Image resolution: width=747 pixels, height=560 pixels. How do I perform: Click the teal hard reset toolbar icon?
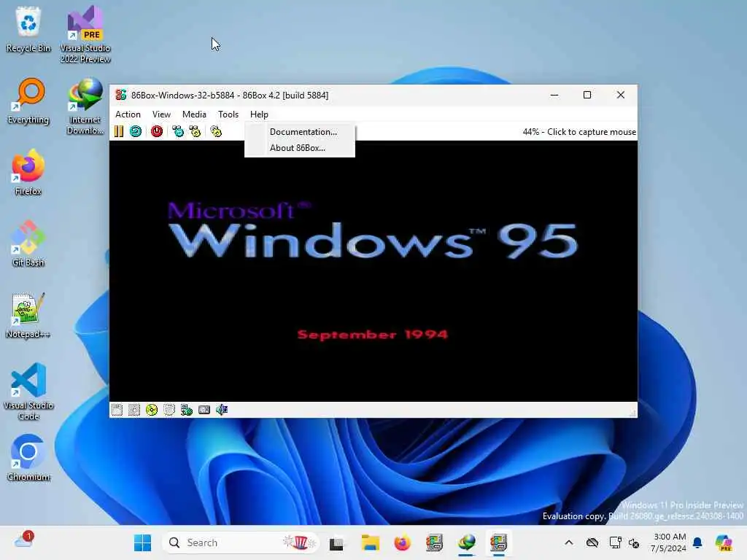(x=136, y=131)
